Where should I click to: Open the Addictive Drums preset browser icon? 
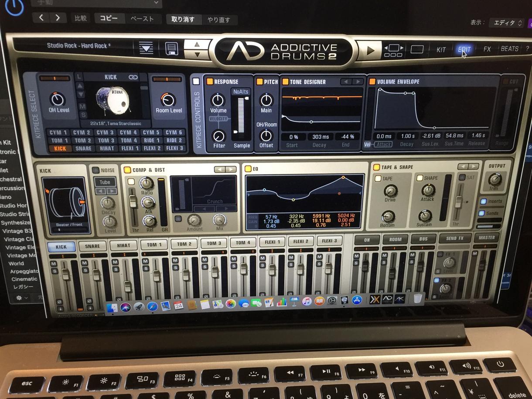click(x=146, y=48)
